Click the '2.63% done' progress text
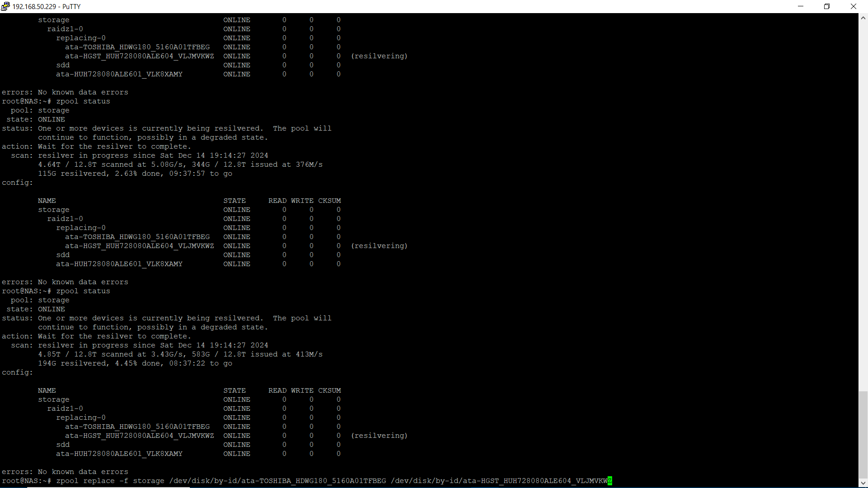This screenshot has width=868, height=488. pos(137,174)
